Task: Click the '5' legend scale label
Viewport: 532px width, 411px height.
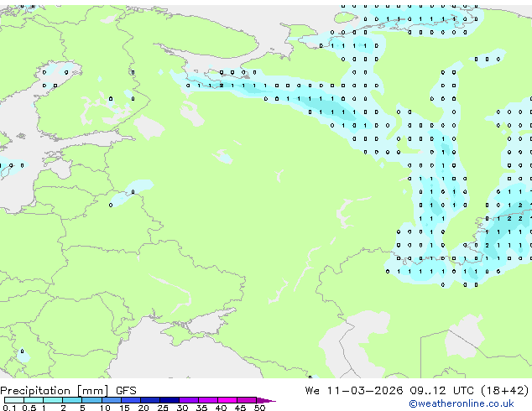Action: pyautogui.click(x=82, y=408)
